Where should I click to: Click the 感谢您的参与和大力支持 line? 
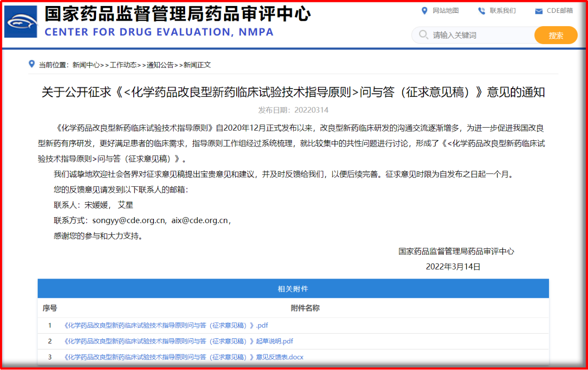tap(98, 236)
